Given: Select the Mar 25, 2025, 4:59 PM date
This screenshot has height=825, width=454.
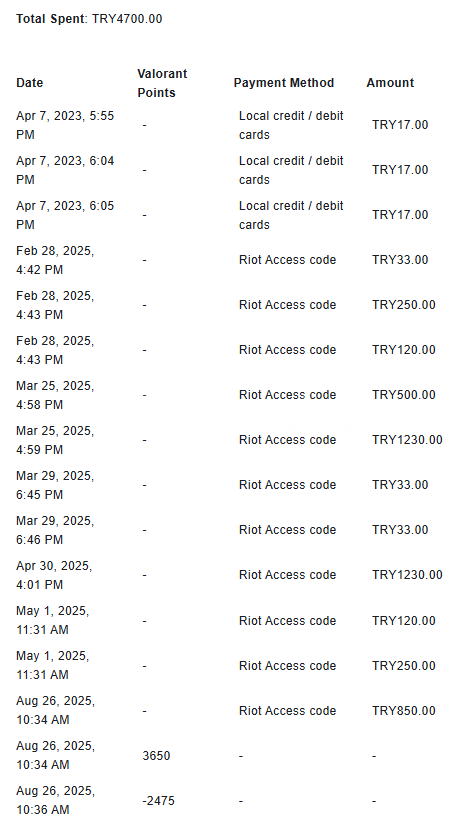Looking at the screenshot, I should pyautogui.click(x=55, y=440).
